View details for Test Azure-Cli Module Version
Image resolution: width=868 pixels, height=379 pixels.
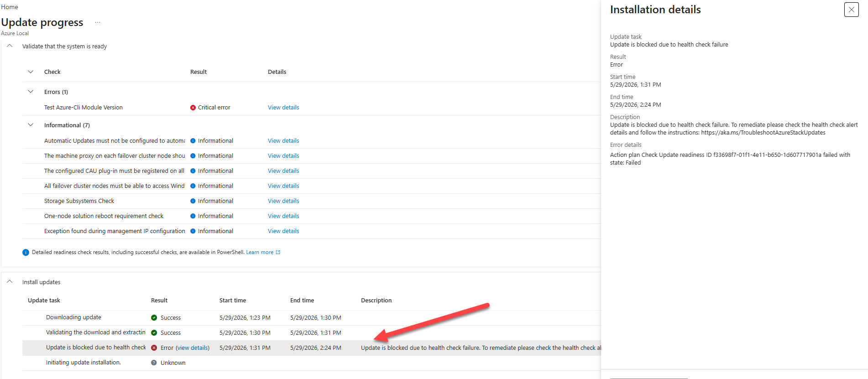point(283,108)
